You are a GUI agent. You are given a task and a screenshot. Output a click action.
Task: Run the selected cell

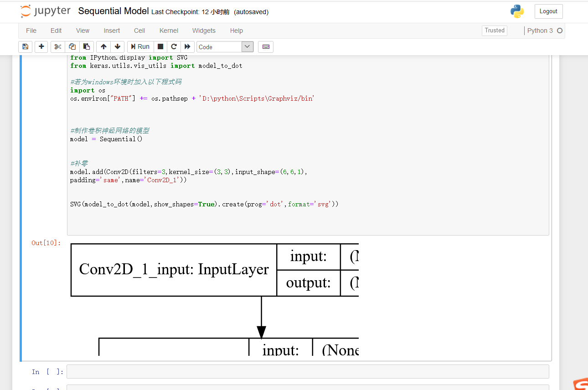[x=140, y=46]
